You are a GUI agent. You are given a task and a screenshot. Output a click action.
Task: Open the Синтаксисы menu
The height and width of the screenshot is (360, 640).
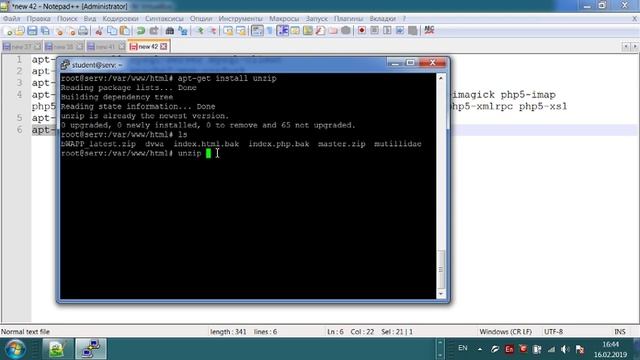(x=164, y=19)
